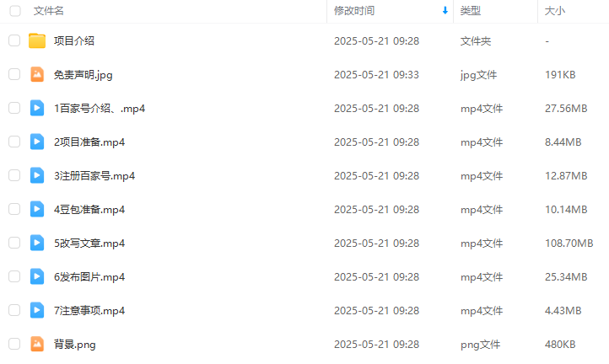Viewport: 609px width, 364px height.
Task: Sort by the 文件名 column header
Action: tap(49, 11)
